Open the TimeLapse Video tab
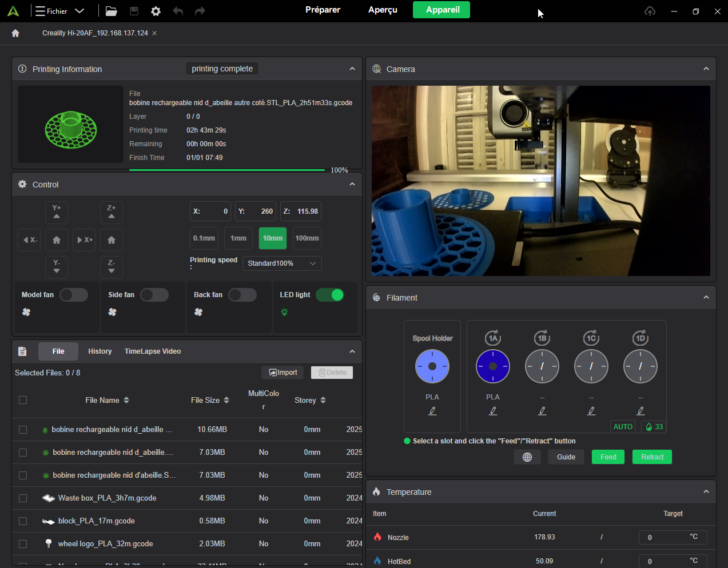The width and height of the screenshot is (728, 568). point(153,351)
